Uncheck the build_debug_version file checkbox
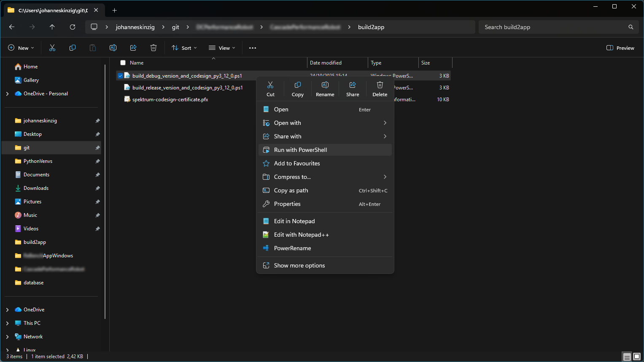The image size is (644, 362). coord(120,76)
